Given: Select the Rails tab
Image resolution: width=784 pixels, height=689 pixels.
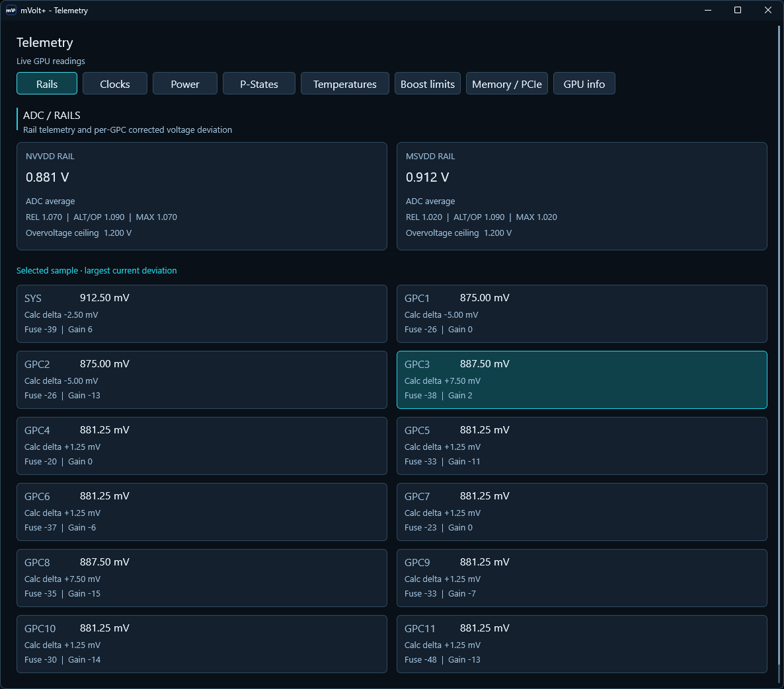Looking at the screenshot, I should (47, 83).
